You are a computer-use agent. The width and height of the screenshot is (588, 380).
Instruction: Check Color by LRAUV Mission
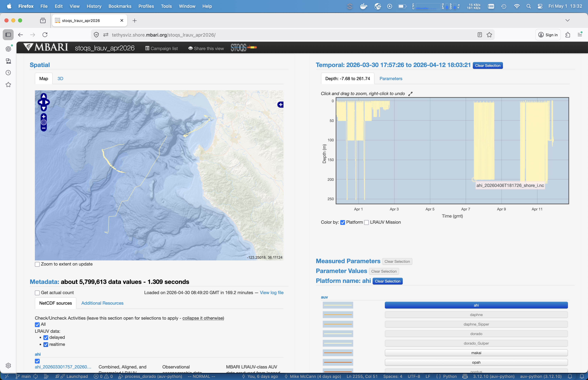point(366,222)
